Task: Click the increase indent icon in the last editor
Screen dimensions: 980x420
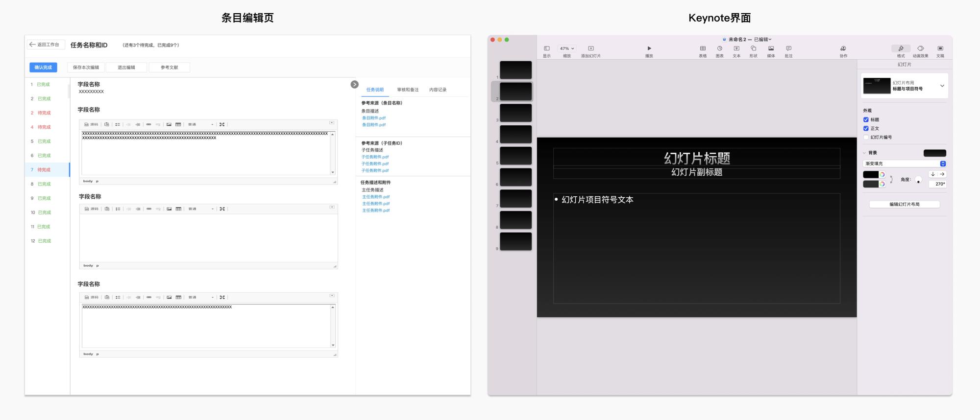Action: click(x=138, y=297)
